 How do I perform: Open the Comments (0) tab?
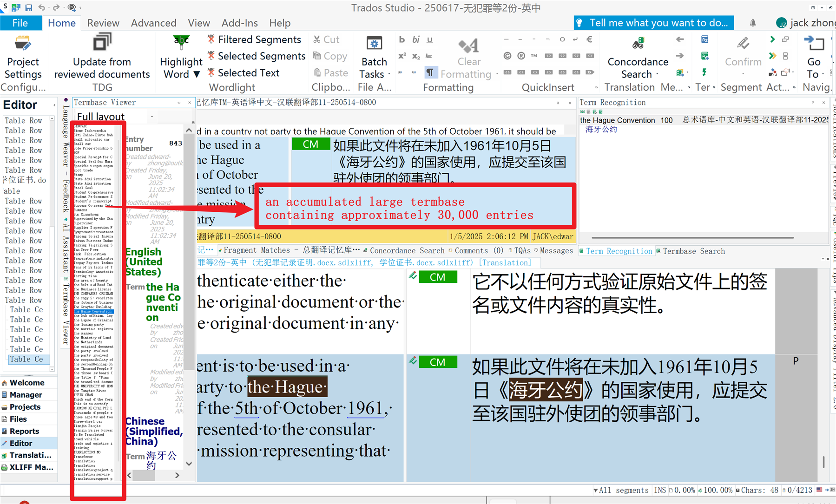point(476,250)
